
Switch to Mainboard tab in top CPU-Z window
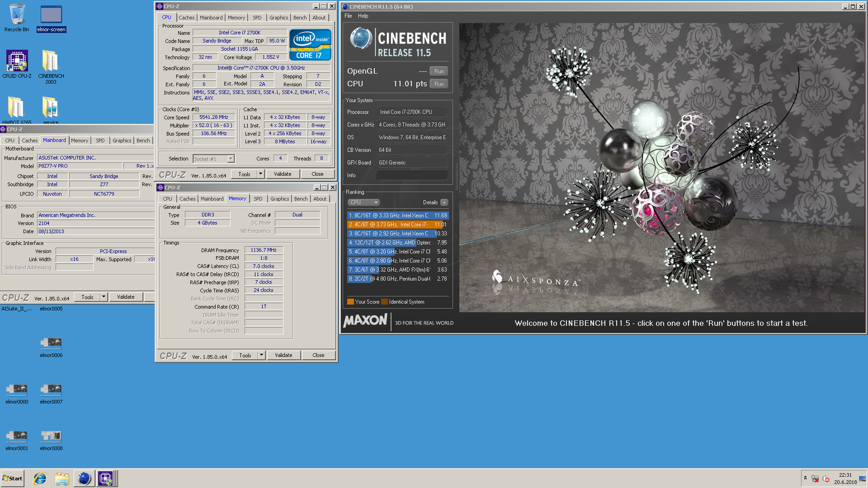coord(211,18)
